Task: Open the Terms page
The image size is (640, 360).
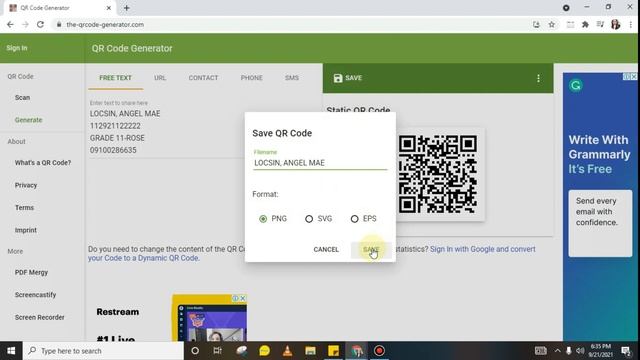Action: tap(24, 208)
